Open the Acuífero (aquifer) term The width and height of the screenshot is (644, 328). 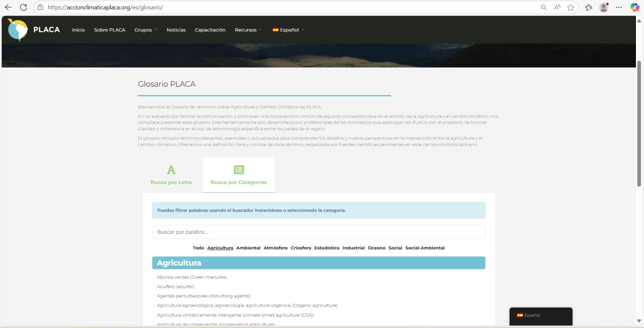175,286
